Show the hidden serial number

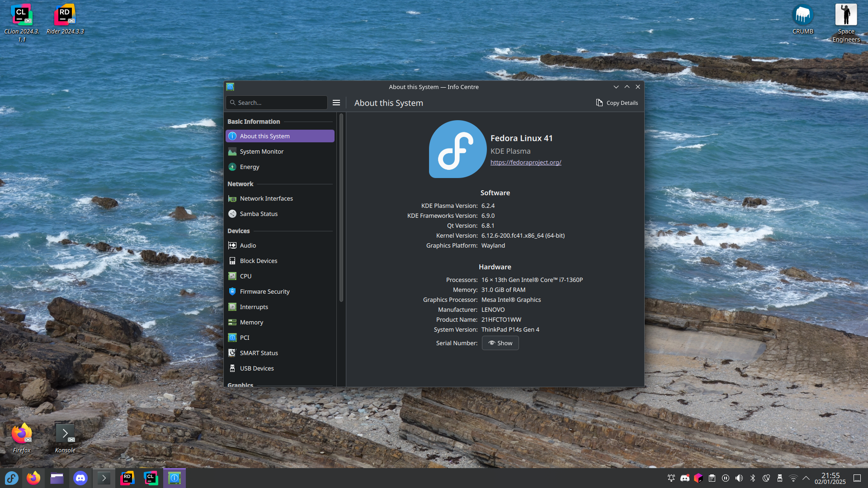pyautogui.click(x=500, y=343)
